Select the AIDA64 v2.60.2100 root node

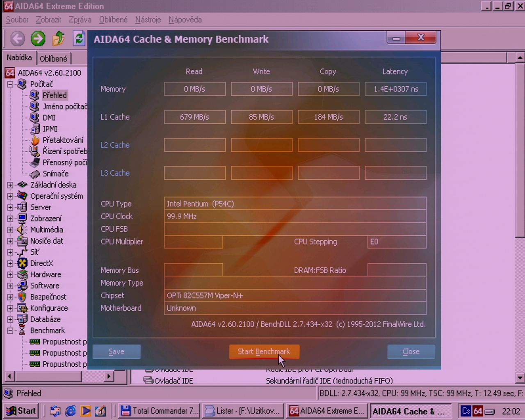point(49,73)
